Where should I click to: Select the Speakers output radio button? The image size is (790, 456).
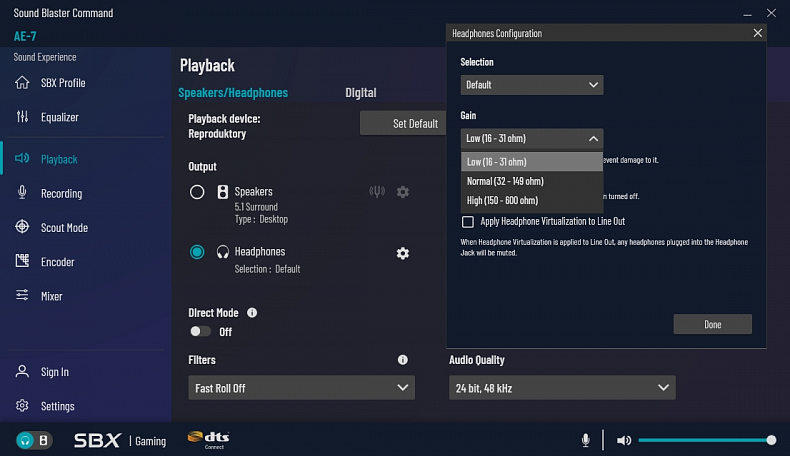pos(197,192)
